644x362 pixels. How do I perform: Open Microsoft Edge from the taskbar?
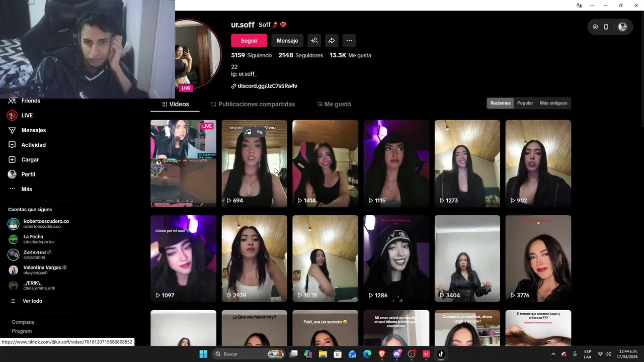pyautogui.click(x=367, y=354)
